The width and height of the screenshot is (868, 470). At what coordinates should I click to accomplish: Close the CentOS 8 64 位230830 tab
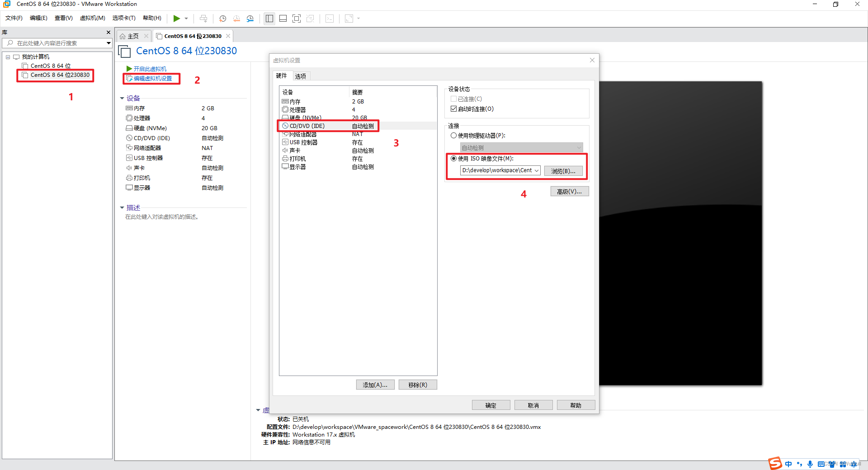[228, 36]
